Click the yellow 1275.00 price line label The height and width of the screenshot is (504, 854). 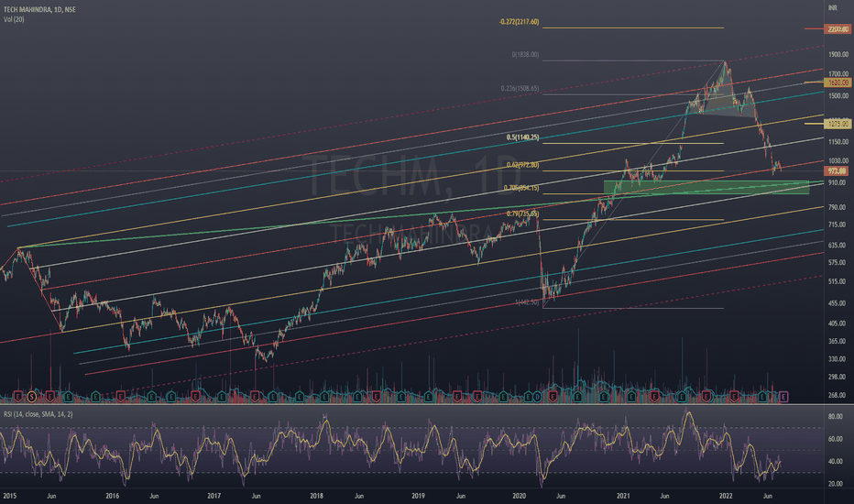[838, 124]
